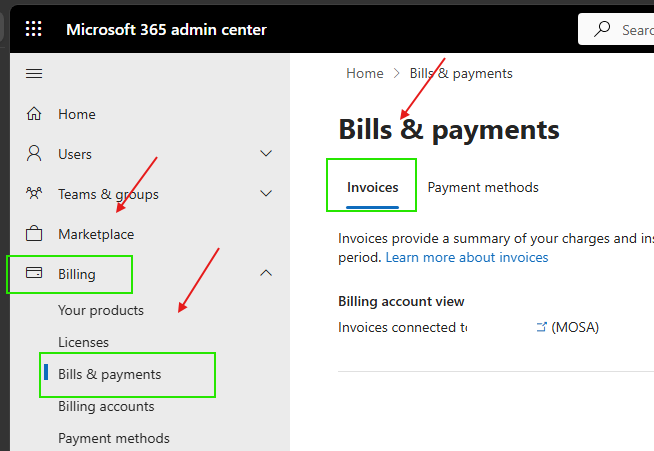Open the external link icon beside MOSA
The height and width of the screenshot is (451, 654).
(x=541, y=327)
